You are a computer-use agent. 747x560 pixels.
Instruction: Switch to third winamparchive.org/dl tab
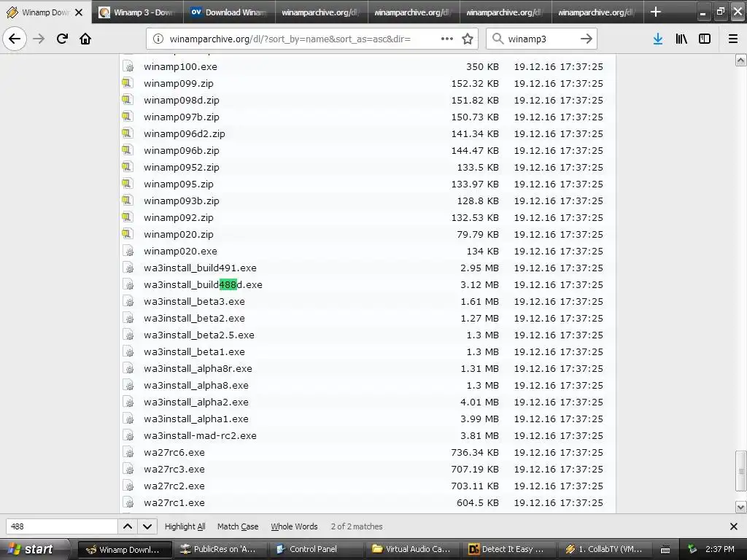506,12
